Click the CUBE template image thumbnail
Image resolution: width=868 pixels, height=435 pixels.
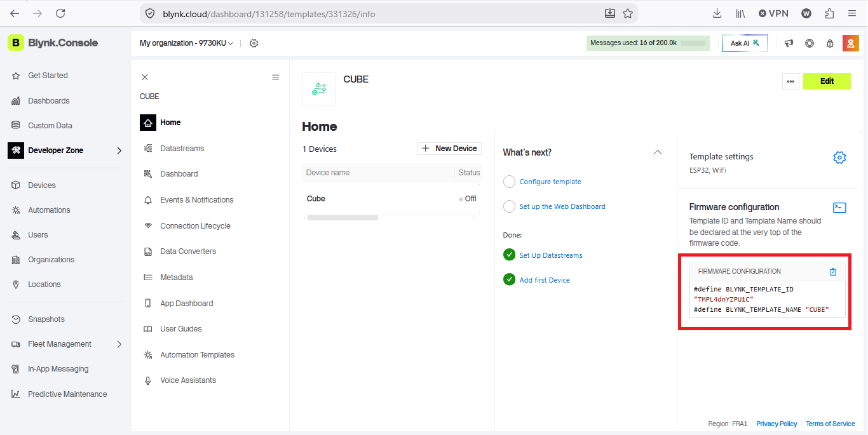pos(319,89)
